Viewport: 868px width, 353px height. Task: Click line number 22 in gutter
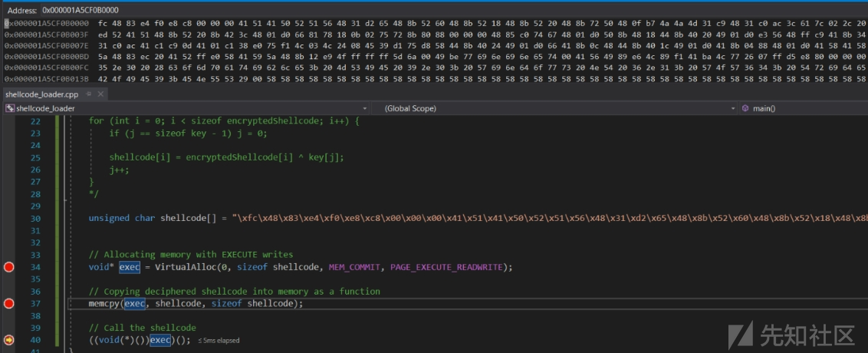35,121
